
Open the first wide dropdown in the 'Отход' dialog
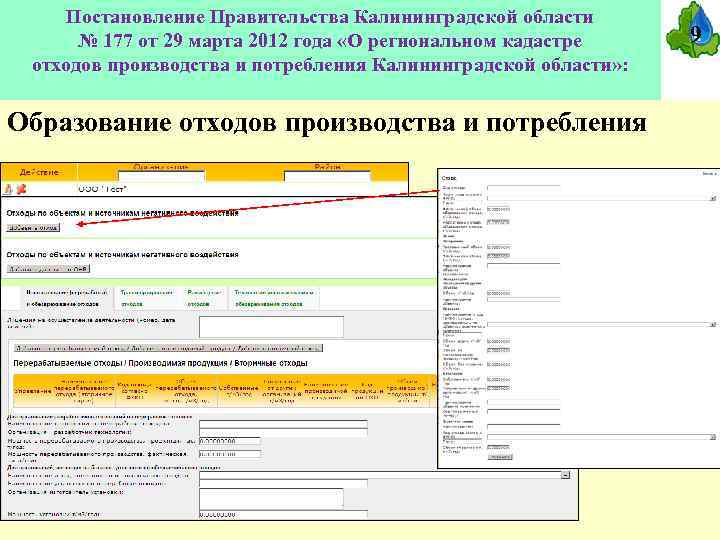602,198
